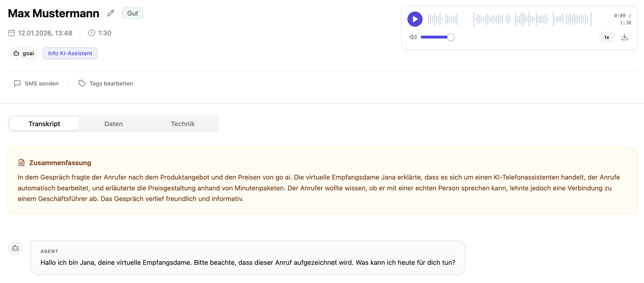Viewport: 644px width, 283px height.
Task: Click the pencil icon to edit name
Action: 111,13
